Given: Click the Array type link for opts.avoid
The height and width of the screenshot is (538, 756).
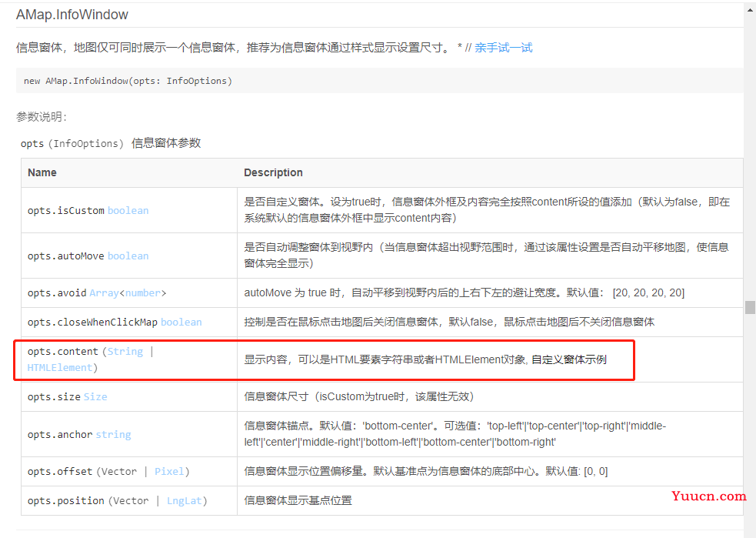Looking at the screenshot, I should pos(104,293).
